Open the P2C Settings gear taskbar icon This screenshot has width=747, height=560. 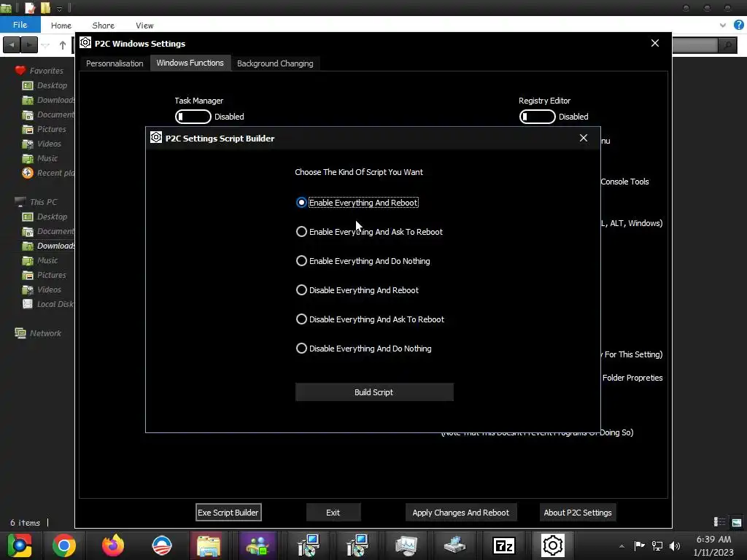[x=553, y=545]
